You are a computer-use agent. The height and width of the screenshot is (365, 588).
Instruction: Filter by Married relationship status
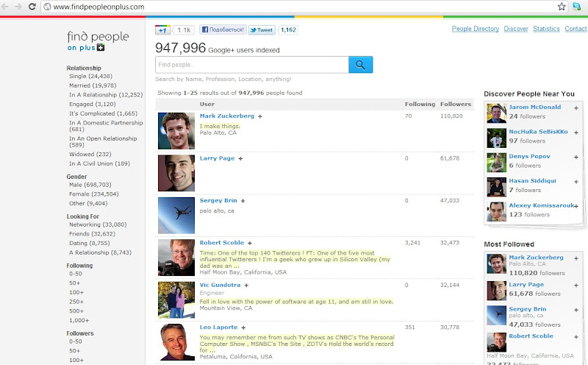point(93,85)
